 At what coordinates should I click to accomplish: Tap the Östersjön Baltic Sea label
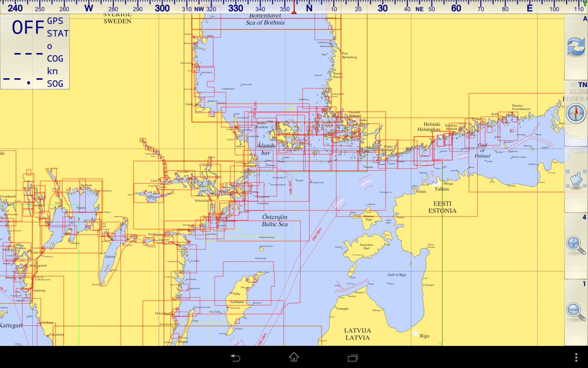tap(275, 221)
